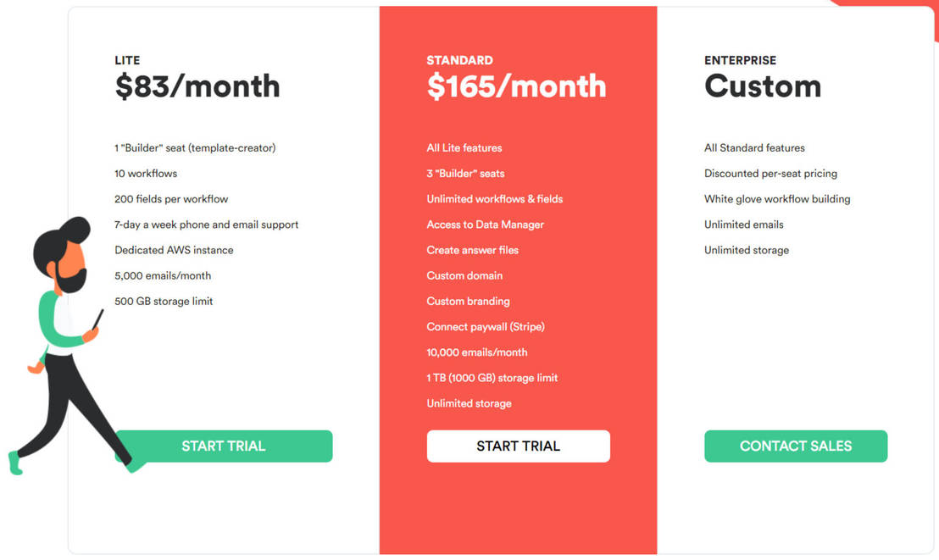Image resolution: width=939 pixels, height=560 pixels.
Task: Select the Custom domain feature item
Action: [464, 275]
